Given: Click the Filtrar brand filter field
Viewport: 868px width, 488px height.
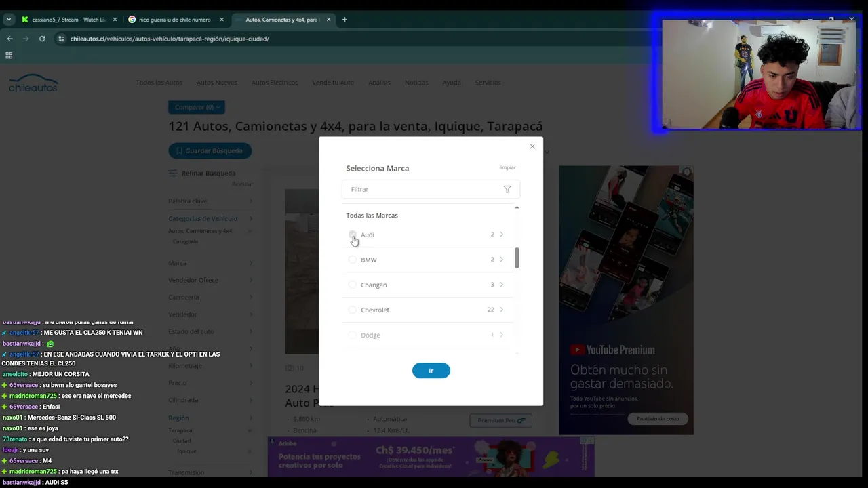Looking at the screenshot, I should click(x=431, y=189).
